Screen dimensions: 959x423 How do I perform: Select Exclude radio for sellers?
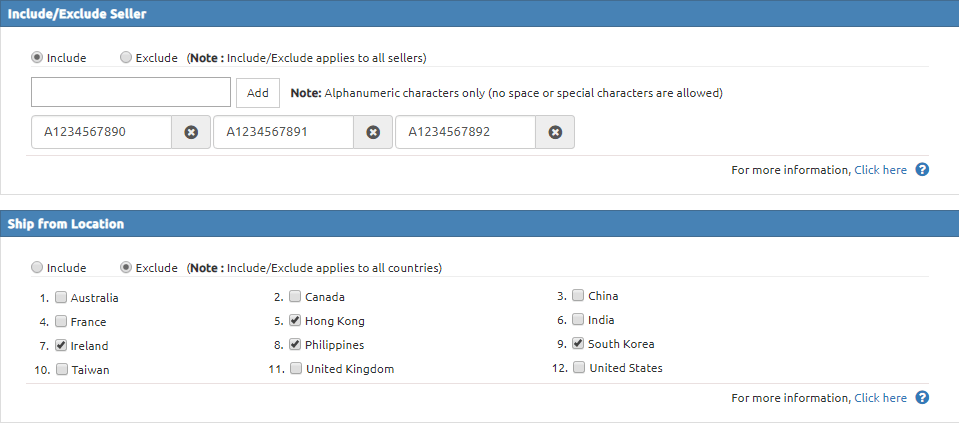pos(125,57)
